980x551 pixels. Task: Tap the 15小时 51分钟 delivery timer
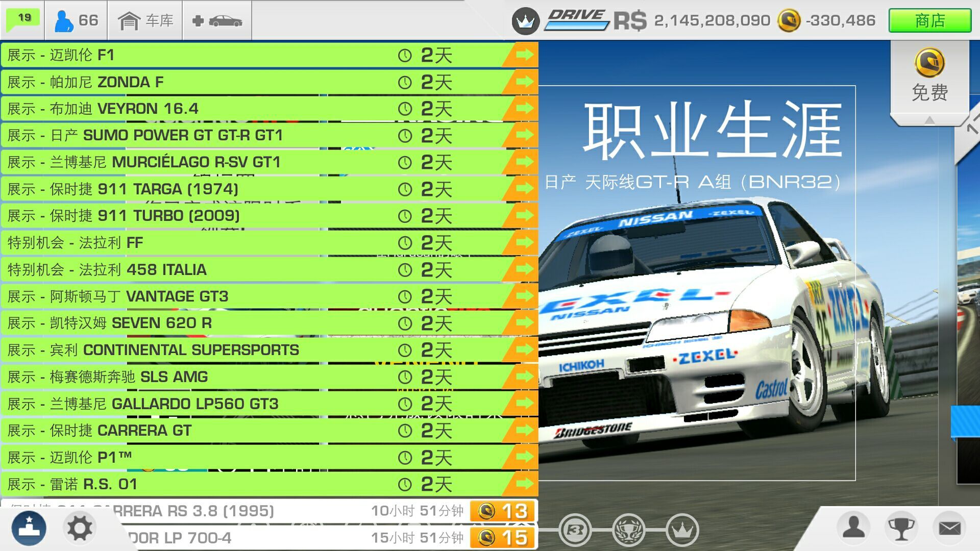[x=417, y=538]
